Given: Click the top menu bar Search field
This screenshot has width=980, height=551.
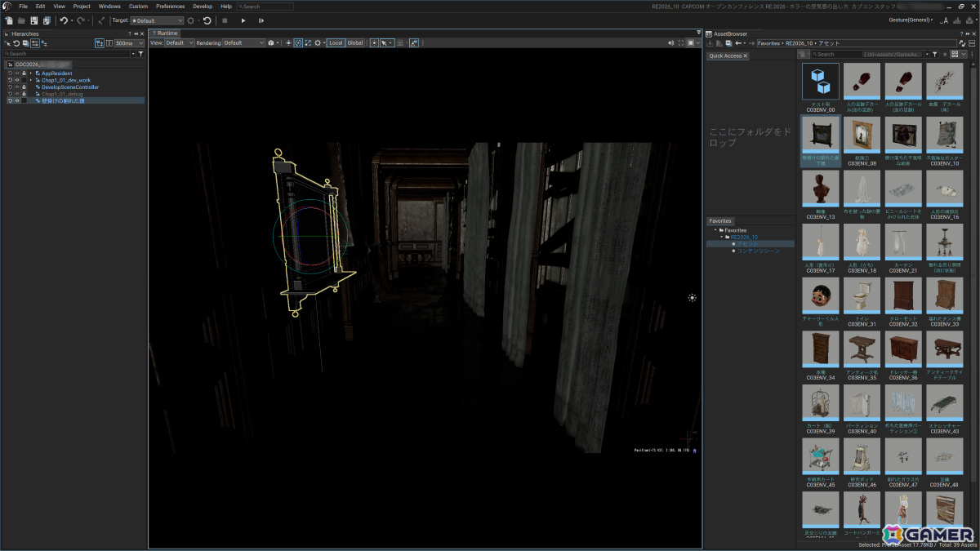Looking at the screenshot, I should (265, 7).
